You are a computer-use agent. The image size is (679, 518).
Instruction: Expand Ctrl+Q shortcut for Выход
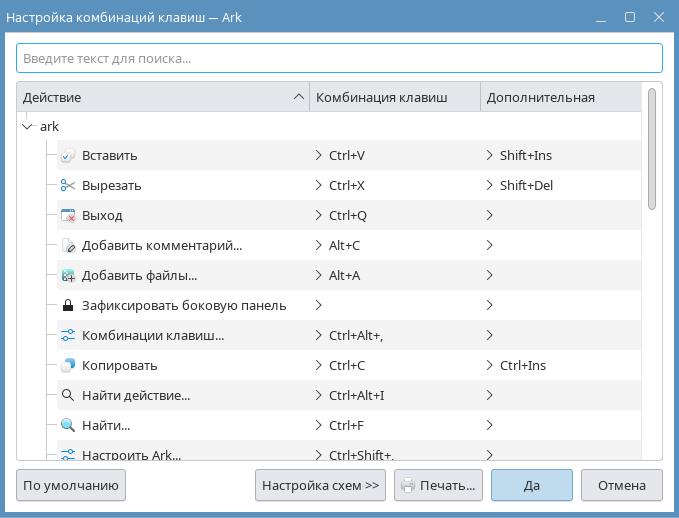click(x=318, y=215)
